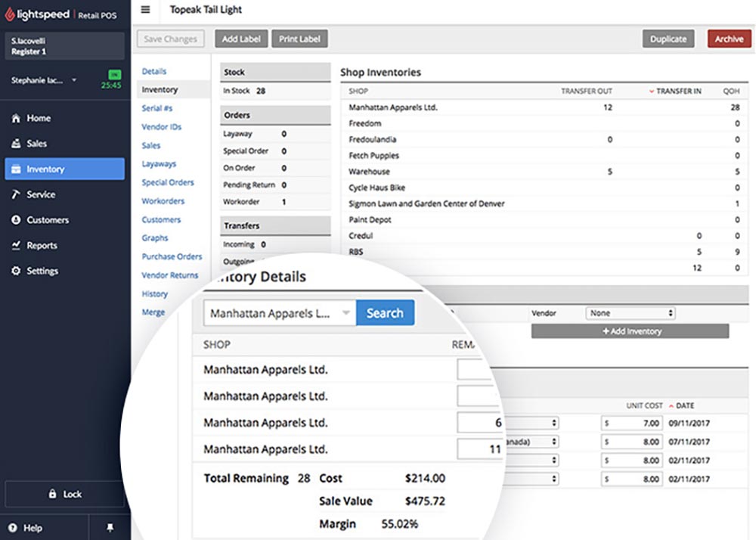Click the Service hammer icon
The height and width of the screenshot is (540, 756).
(x=16, y=194)
